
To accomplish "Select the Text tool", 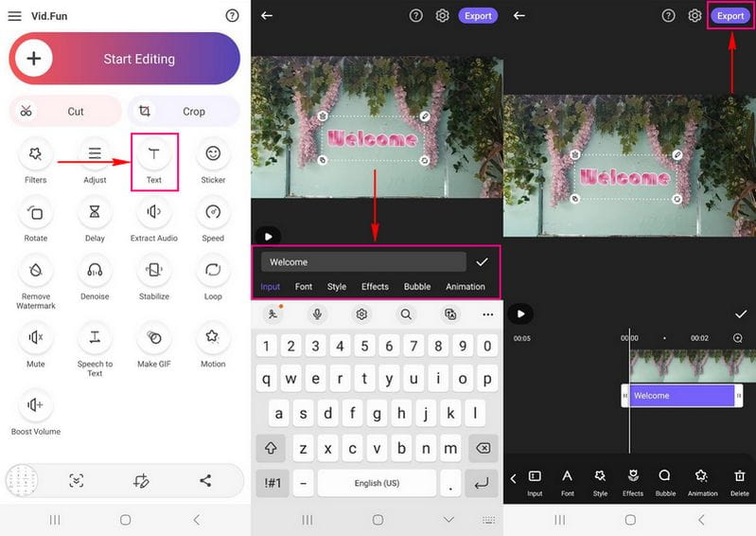I will [154, 162].
